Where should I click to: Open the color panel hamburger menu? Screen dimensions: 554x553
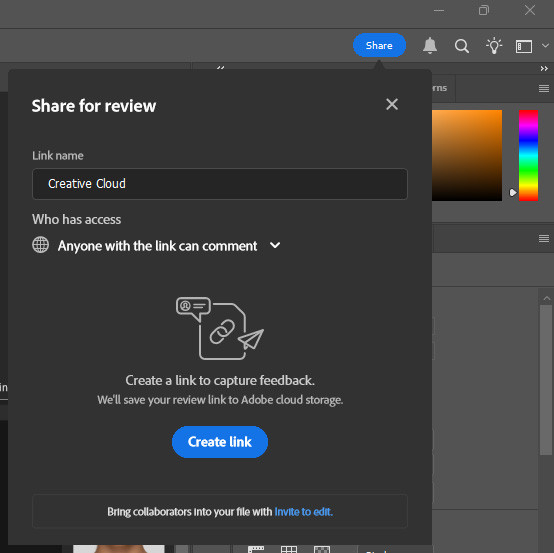[x=544, y=88]
